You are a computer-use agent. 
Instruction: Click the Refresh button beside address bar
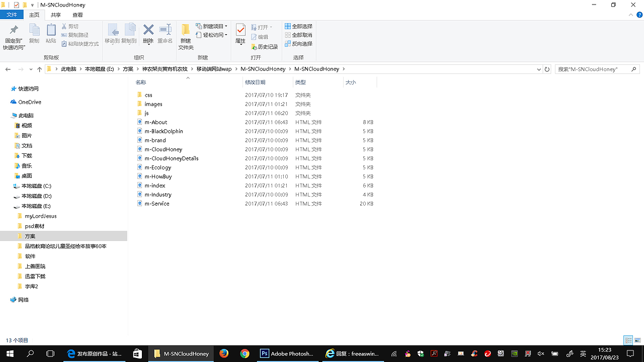pyautogui.click(x=547, y=69)
